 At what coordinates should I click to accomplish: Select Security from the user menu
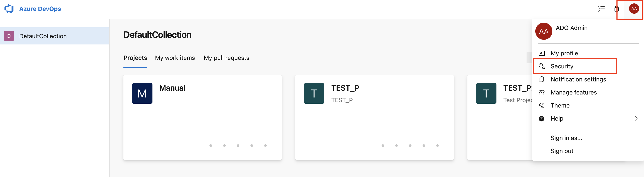(562, 66)
